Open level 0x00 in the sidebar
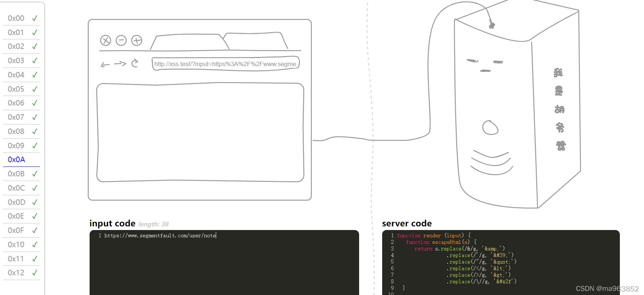 pos(22,18)
